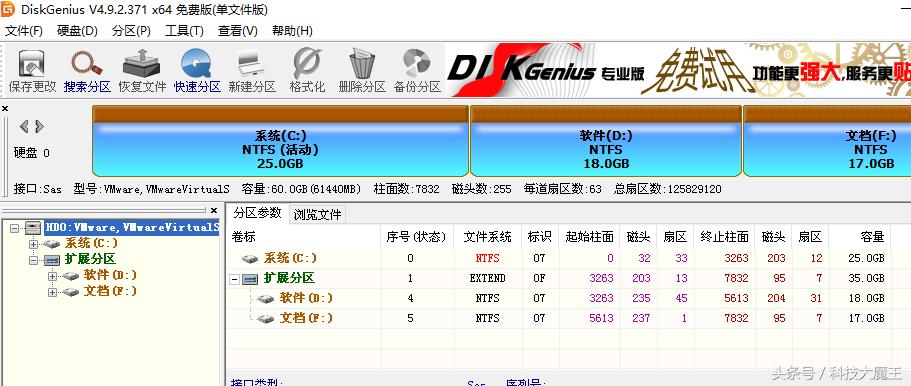The width and height of the screenshot is (911, 386).
Task: Click the 卷标 column header
Action: click(x=244, y=237)
